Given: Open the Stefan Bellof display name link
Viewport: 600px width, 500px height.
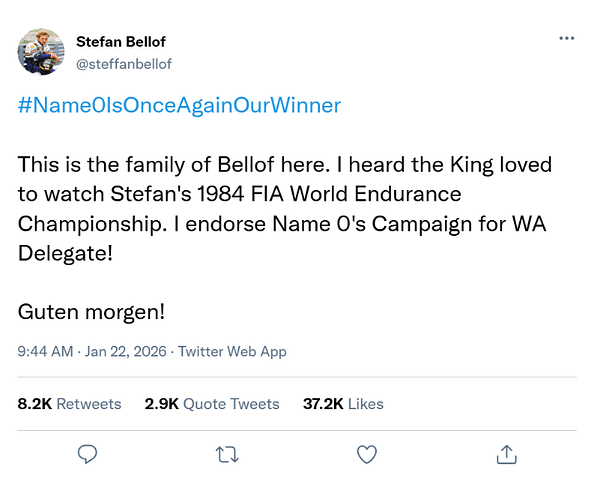Looking at the screenshot, I should pos(121,42).
